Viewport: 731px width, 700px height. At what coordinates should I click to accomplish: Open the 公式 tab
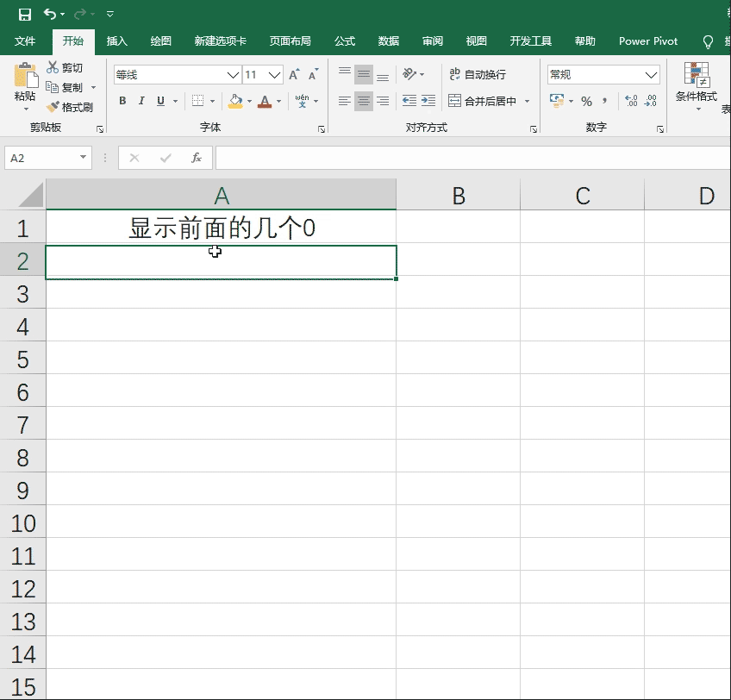[x=345, y=41]
